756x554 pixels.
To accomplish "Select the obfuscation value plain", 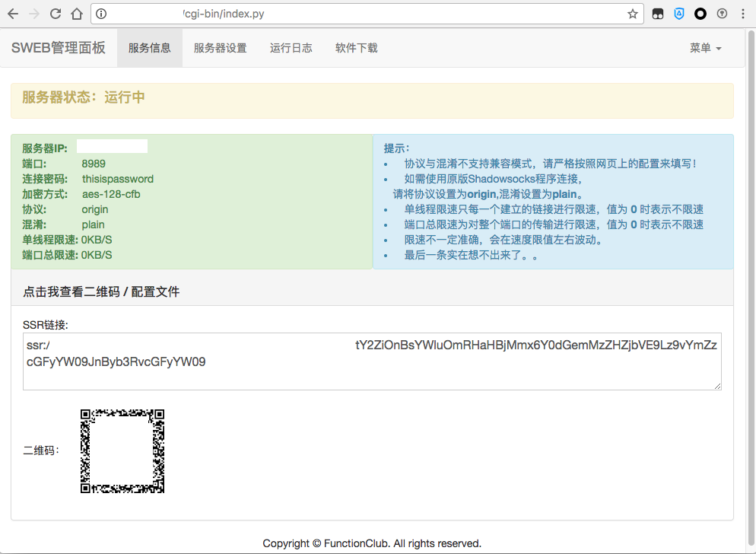I will coord(93,224).
